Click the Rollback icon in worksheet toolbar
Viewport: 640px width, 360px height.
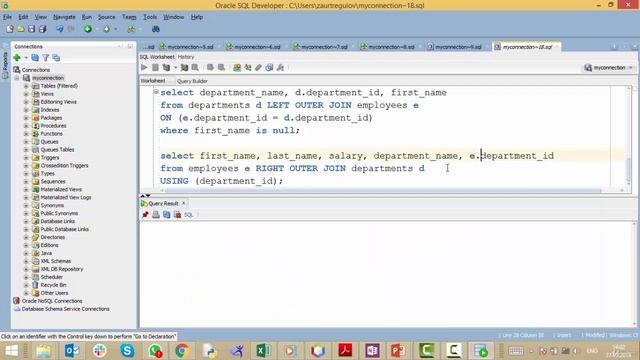(221, 67)
